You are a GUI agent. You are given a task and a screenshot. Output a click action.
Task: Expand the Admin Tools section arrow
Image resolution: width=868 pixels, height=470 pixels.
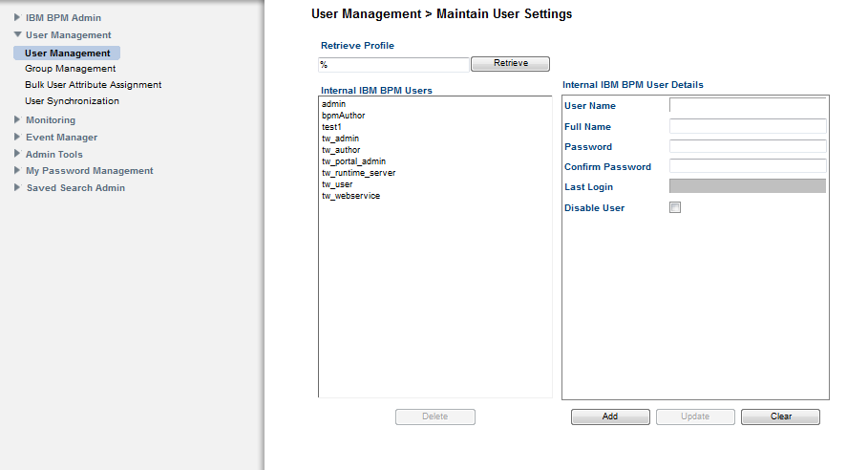17,154
